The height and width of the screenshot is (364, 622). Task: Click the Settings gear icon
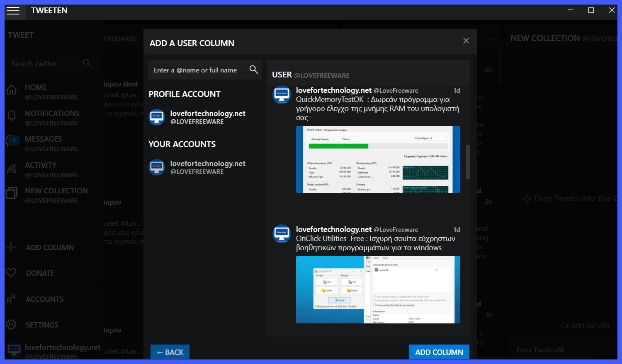coord(11,325)
